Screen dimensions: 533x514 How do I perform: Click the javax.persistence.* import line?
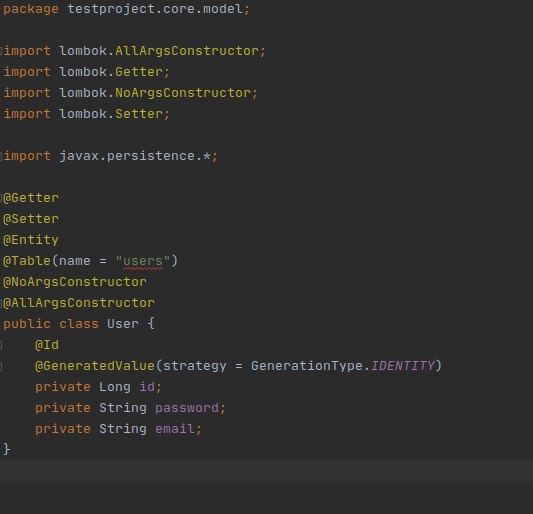click(x=110, y=156)
